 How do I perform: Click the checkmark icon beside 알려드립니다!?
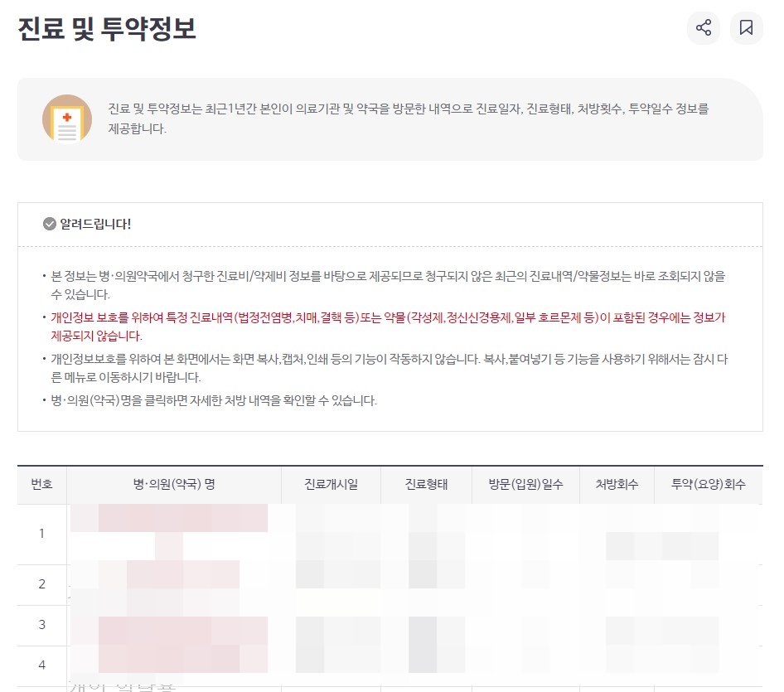coord(50,224)
